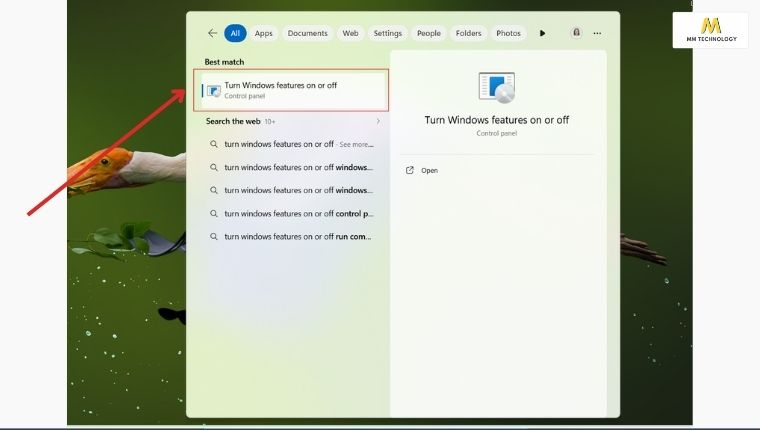Switch to the Settings filter tab
The height and width of the screenshot is (430, 760).
pos(387,33)
